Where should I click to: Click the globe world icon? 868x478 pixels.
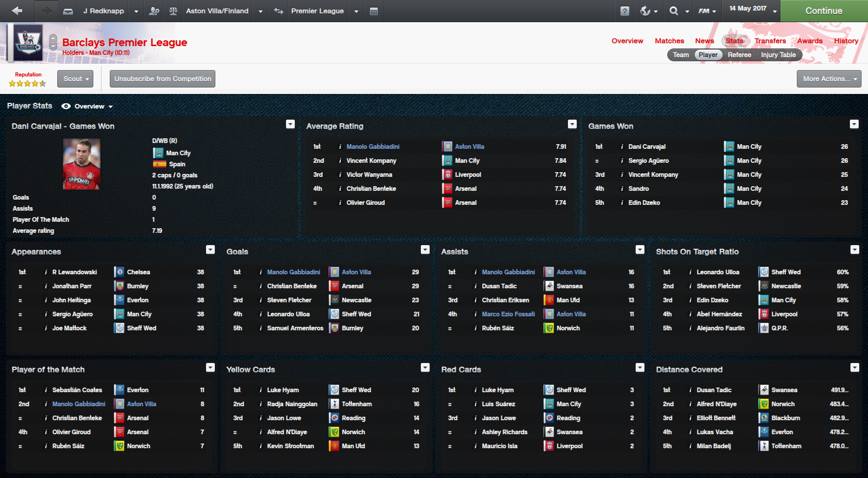pos(645,11)
